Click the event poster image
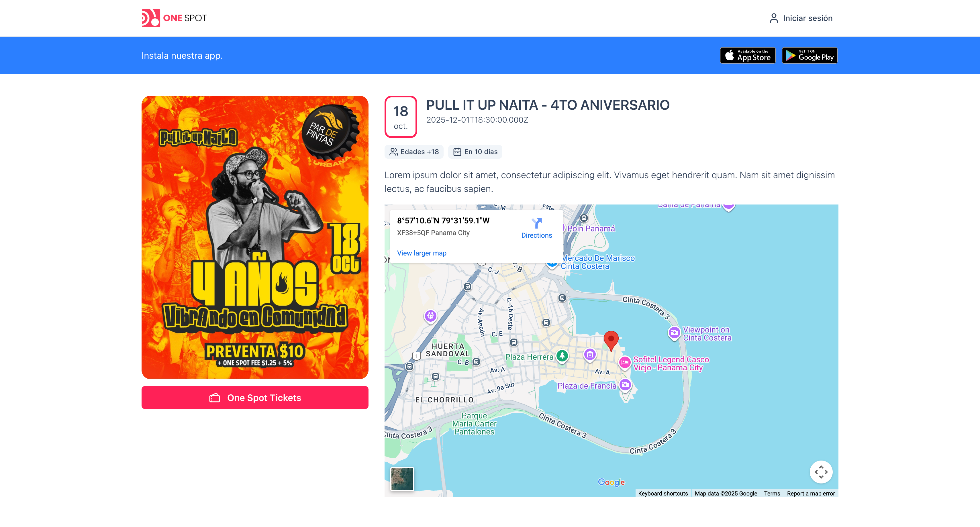Viewport: 980px width, 527px height. pos(255,237)
